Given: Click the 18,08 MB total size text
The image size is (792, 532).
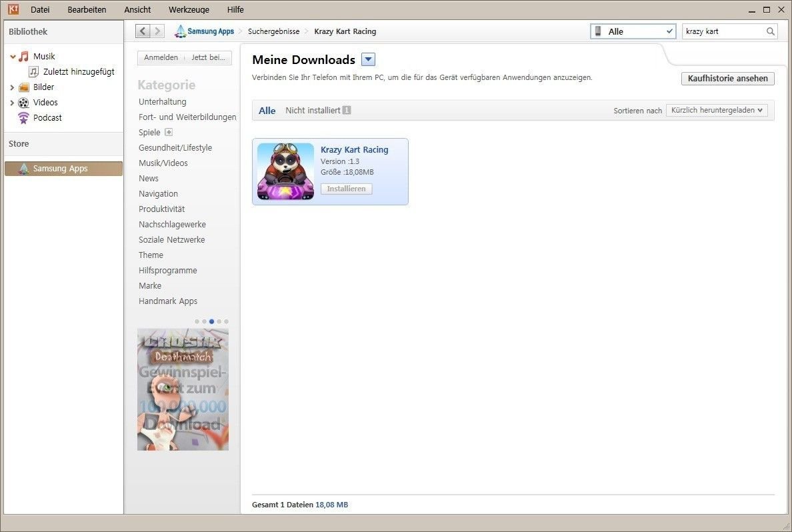Looking at the screenshot, I should pyautogui.click(x=332, y=505).
